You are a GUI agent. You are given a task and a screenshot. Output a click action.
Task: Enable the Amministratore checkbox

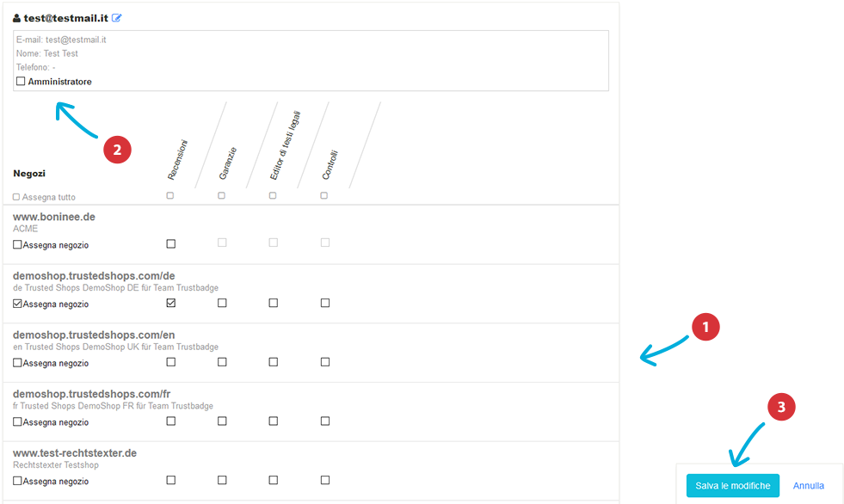21,81
